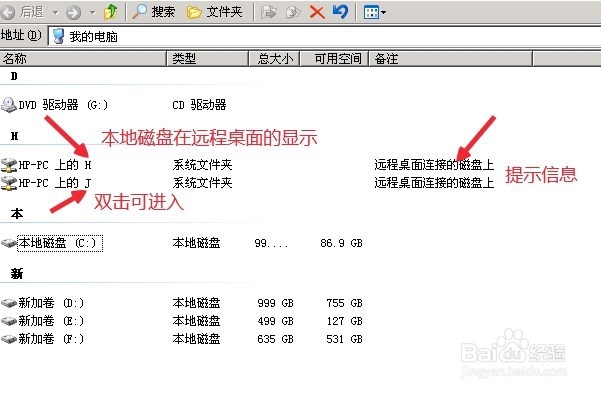Click the My Computer icon in address bar
The width and height of the screenshot is (601, 393).
click(58, 36)
